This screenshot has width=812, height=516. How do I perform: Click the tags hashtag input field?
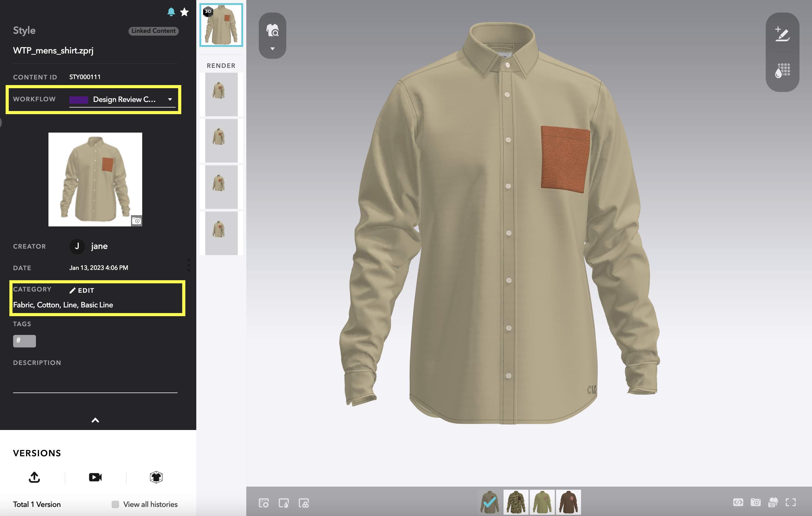coord(25,341)
